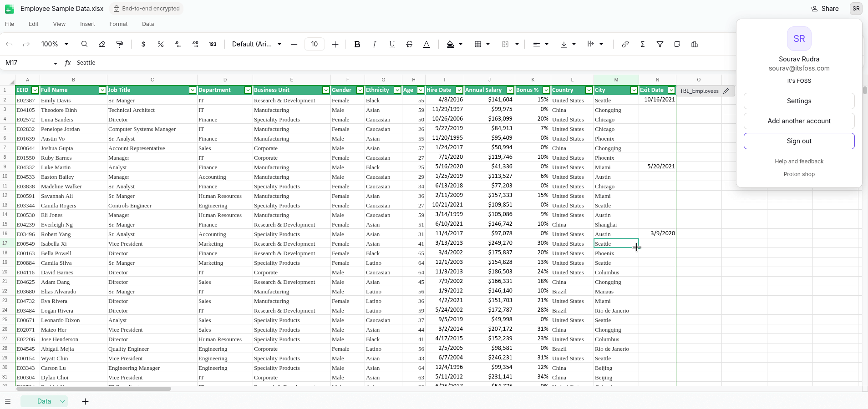Image resolution: width=868 pixels, height=409 pixels.
Task: Click the insert chart icon
Action: (x=694, y=44)
